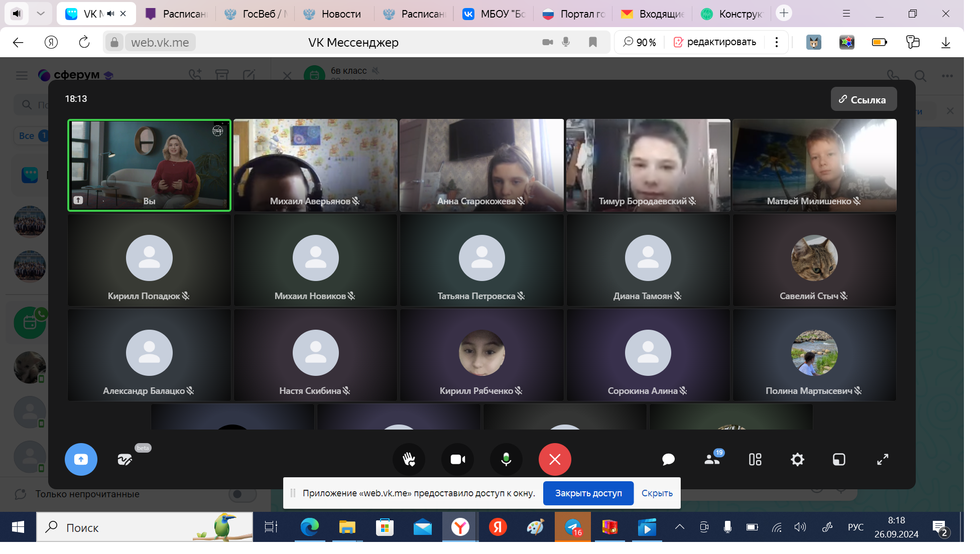The height and width of the screenshot is (554, 980).
Task: Switch to the Новости browser tab
Action: coord(335,14)
